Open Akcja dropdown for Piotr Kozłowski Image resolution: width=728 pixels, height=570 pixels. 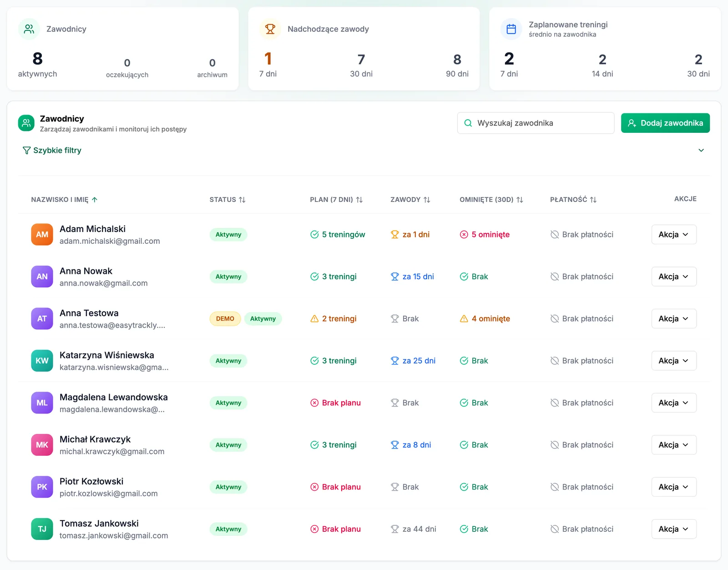point(674,487)
